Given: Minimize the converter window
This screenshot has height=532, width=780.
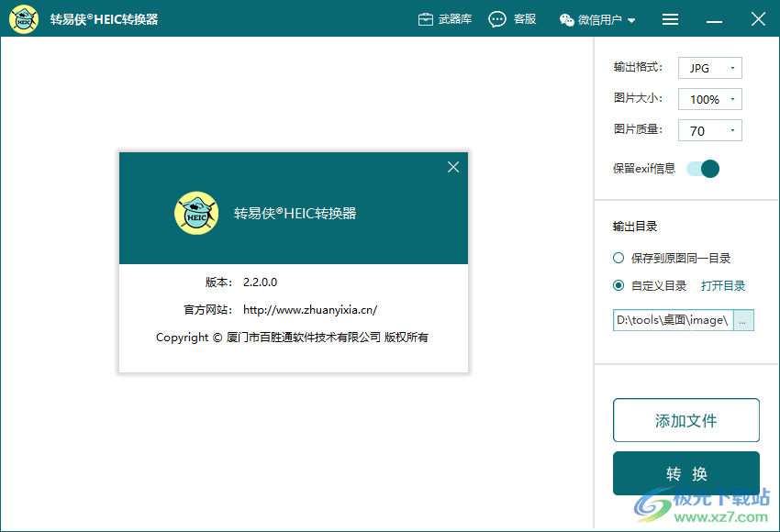Looking at the screenshot, I should point(714,20).
